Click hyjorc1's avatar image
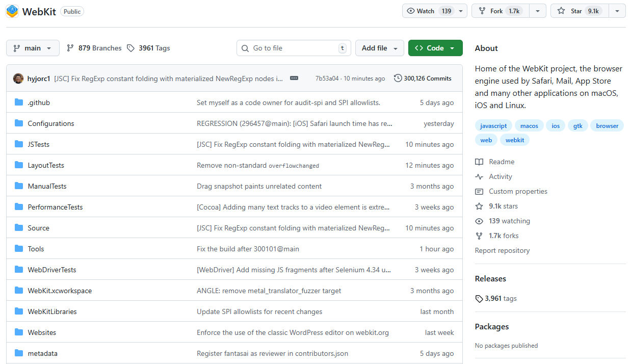The height and width of the screenshot is (364, 630). (x=18, y=79)
